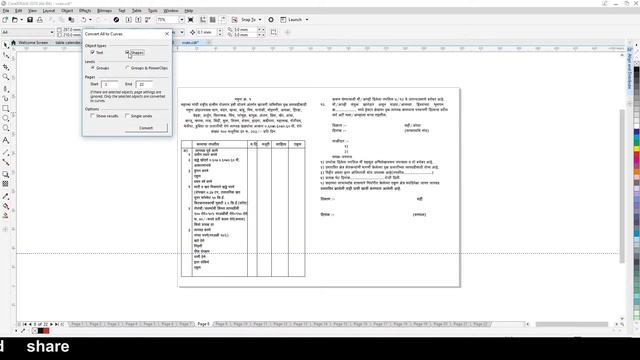Select the Polygon tool in the toolbox
Screen dimensions: 640x360
coord(6,128)
